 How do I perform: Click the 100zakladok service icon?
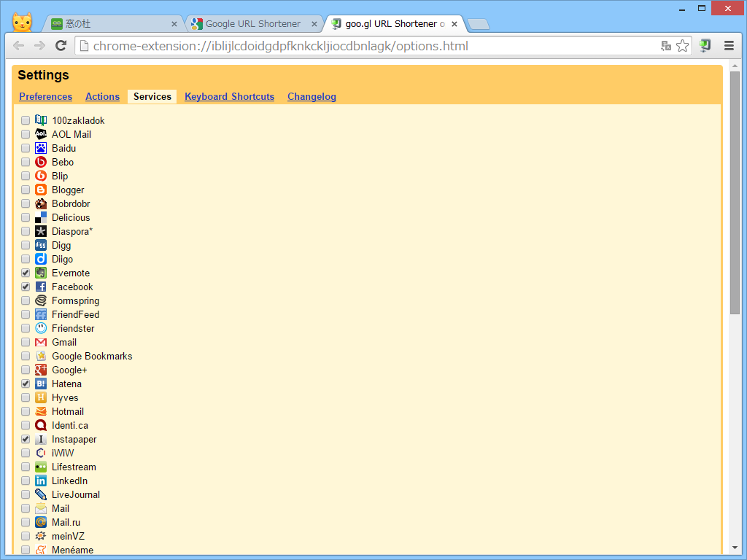[41, 120]
